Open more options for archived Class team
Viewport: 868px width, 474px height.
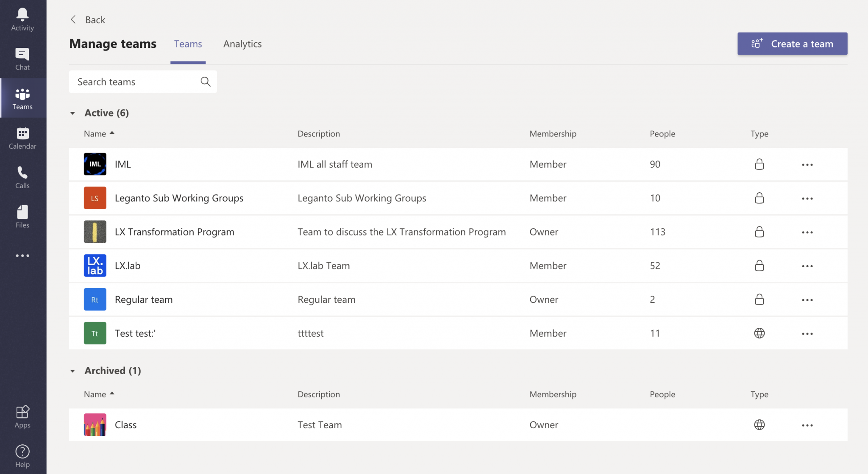(x=807, y=426)
